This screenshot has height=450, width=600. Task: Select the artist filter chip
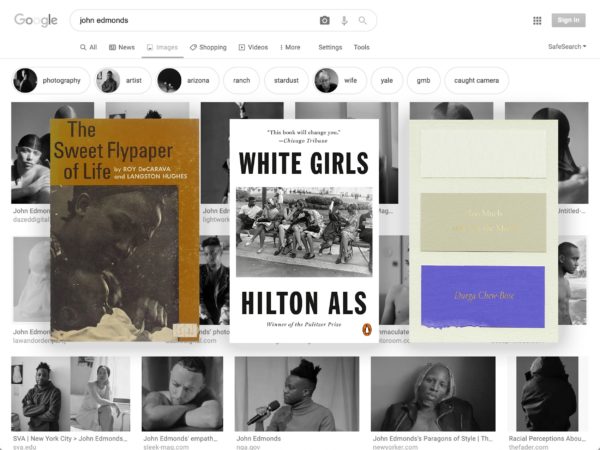123,80
